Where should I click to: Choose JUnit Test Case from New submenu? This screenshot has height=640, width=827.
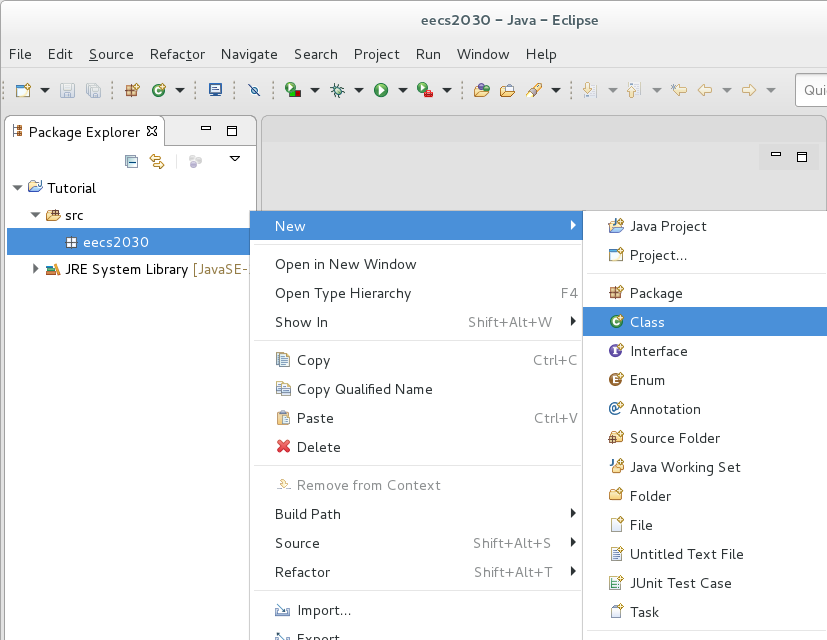[705, 583]
